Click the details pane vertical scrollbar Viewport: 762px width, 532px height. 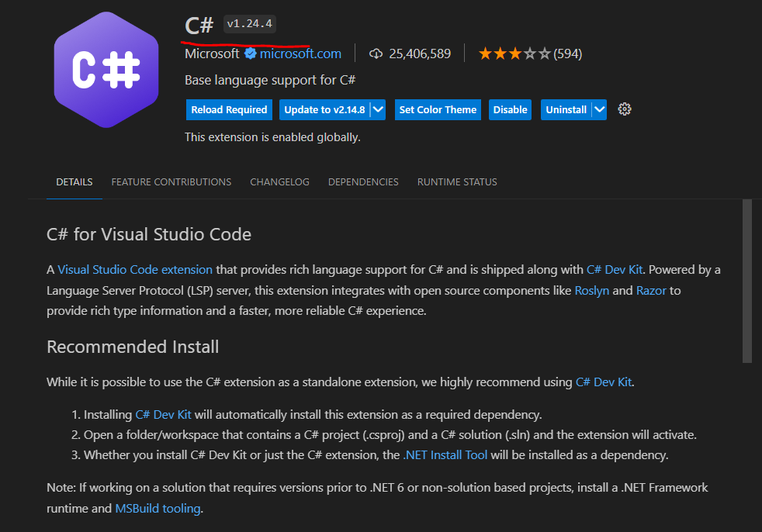pos(747,281)
